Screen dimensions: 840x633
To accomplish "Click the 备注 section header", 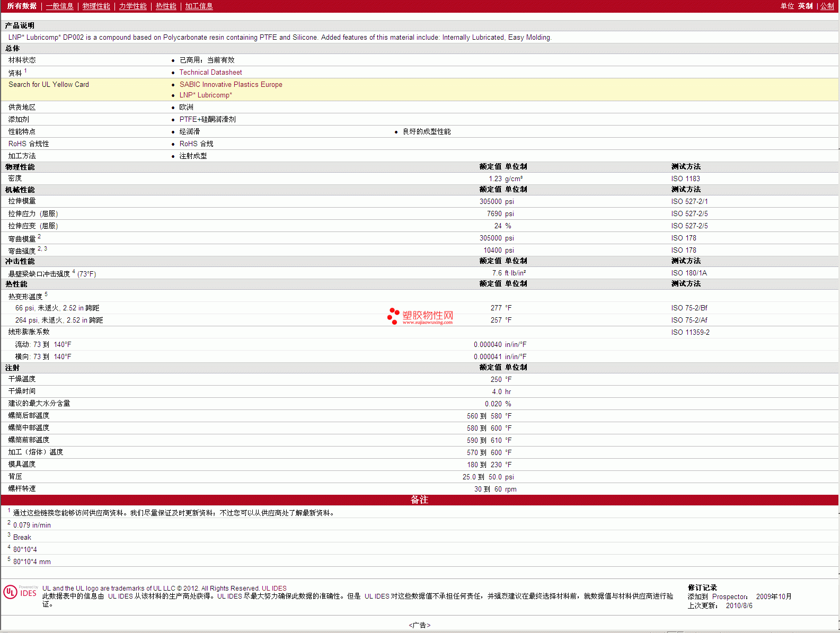I will pos(419,500).
